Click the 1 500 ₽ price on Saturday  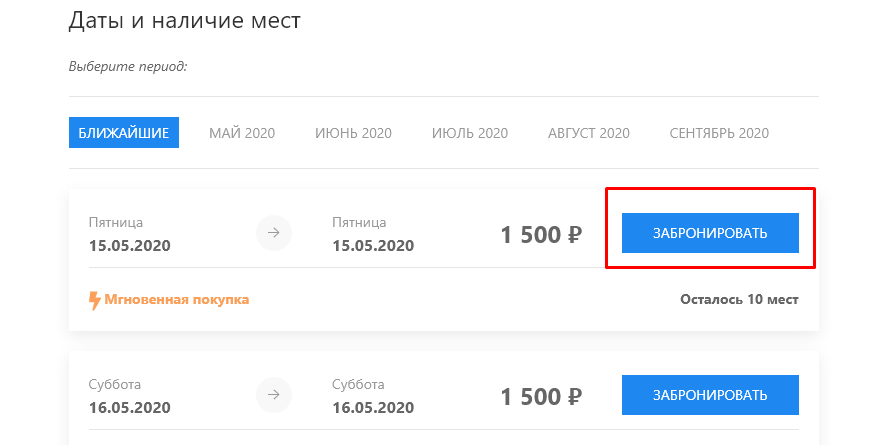pyautogui.click(x=541, y=396)
